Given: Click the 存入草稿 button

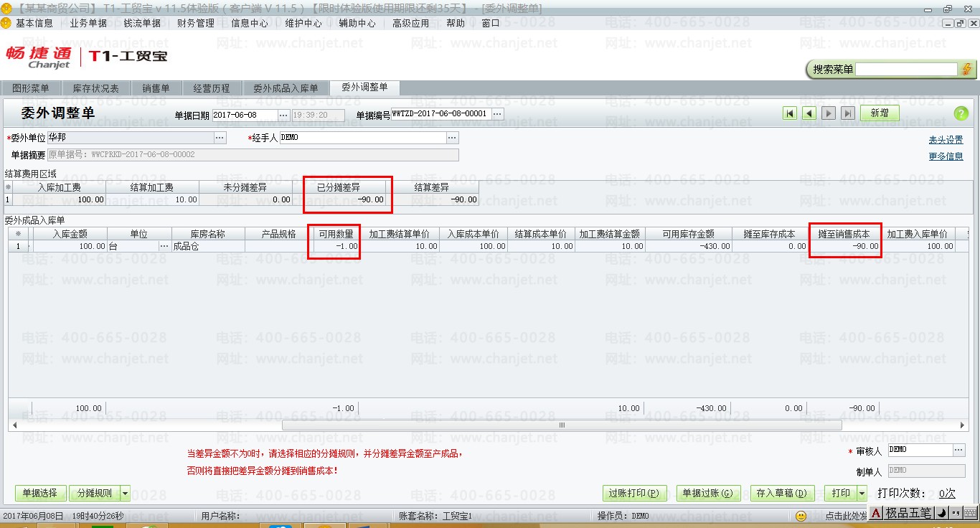Looking at the screenshot, I should point(781,494).
